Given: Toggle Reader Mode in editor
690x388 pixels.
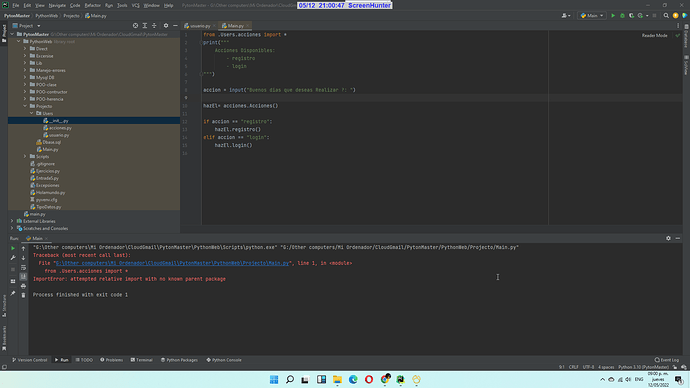Looking at the screenshot, I should tap(654, 35).
